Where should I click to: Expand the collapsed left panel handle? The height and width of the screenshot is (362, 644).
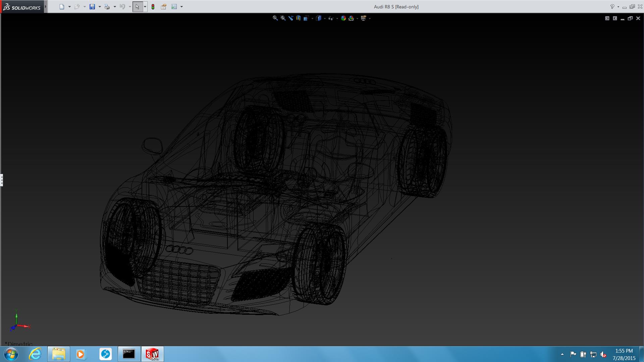[x=2, y=180]
